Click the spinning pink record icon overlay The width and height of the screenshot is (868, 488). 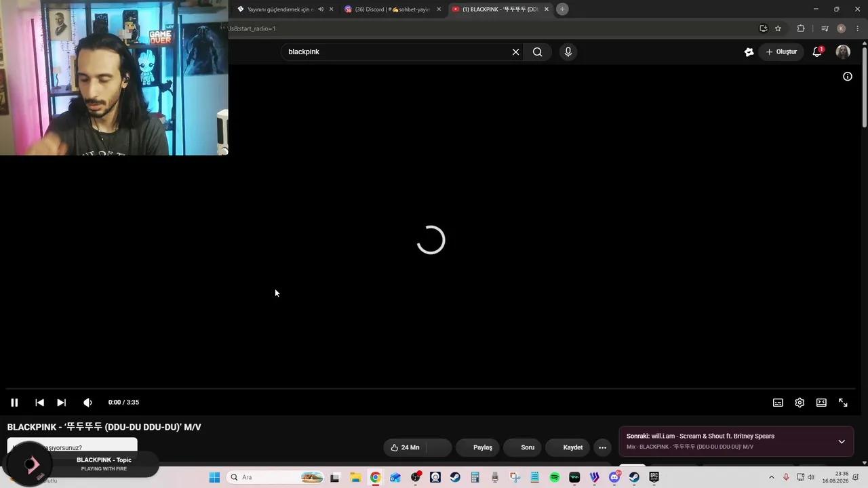click(x=31, y=464)
